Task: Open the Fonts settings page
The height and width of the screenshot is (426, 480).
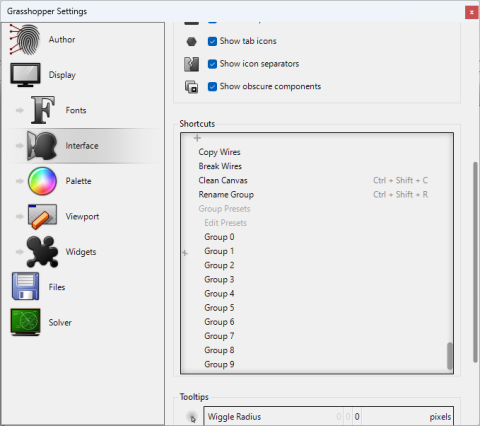Action: pos(76,110)
